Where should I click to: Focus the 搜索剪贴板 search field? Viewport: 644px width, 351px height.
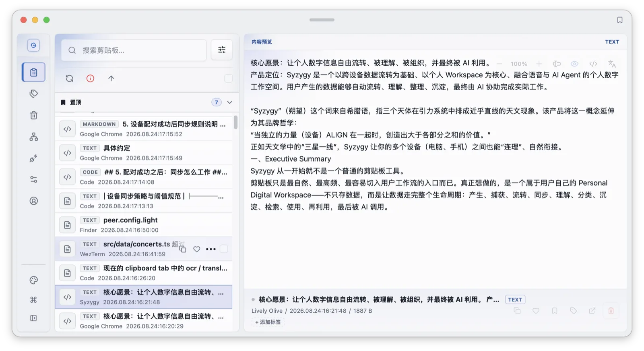coord(134,50)
